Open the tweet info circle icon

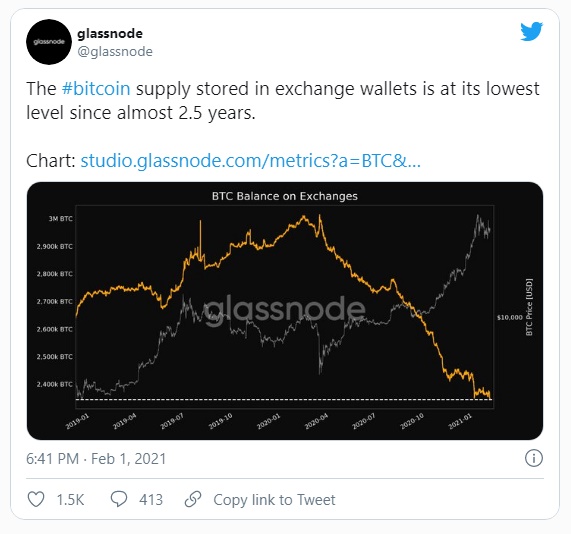pos(534,458)
